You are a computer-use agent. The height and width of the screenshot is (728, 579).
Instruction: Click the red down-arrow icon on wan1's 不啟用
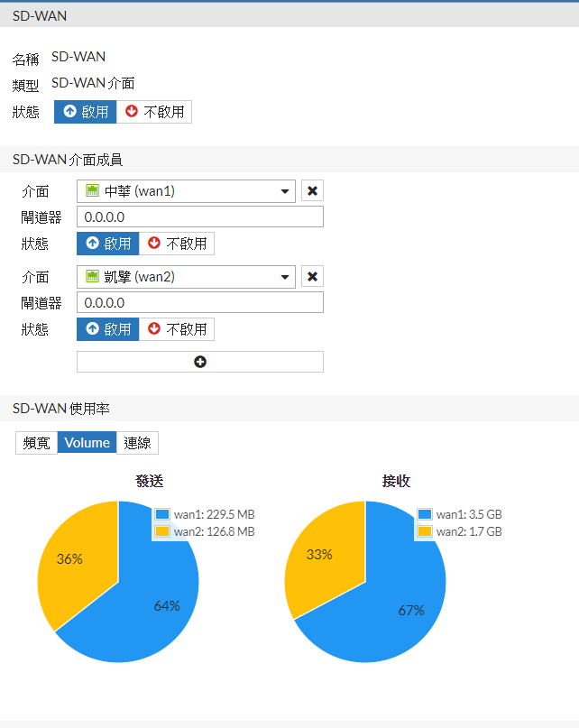[153, 243]
